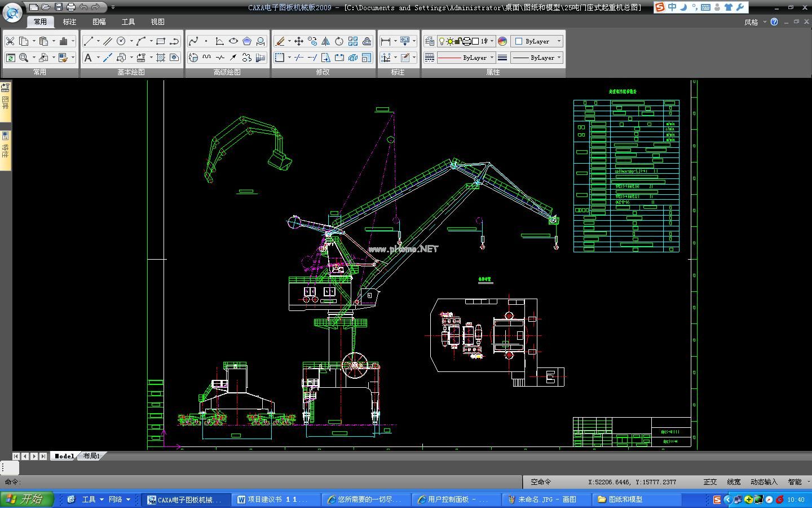Toggle 正交 orthogonal mode in status bar
Viewport: 812px width, 508px height.
pos(710,482)
